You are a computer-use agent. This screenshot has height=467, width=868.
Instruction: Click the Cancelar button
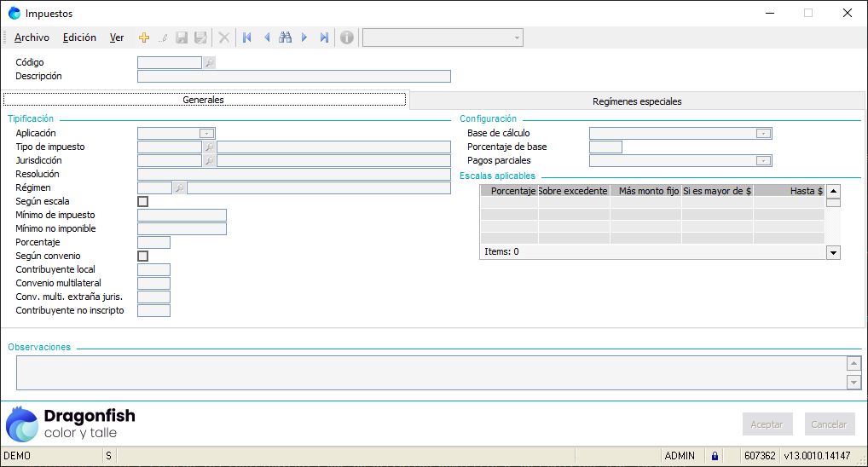pyautogui.click(x=829, y=424)
